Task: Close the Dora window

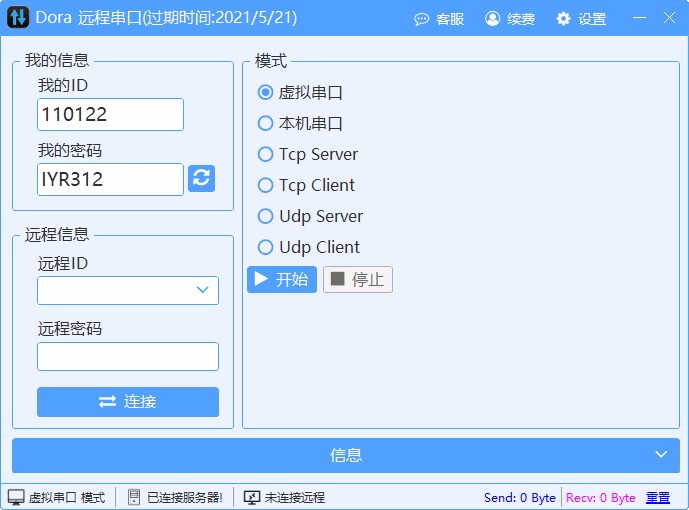Action: point(669,18)
